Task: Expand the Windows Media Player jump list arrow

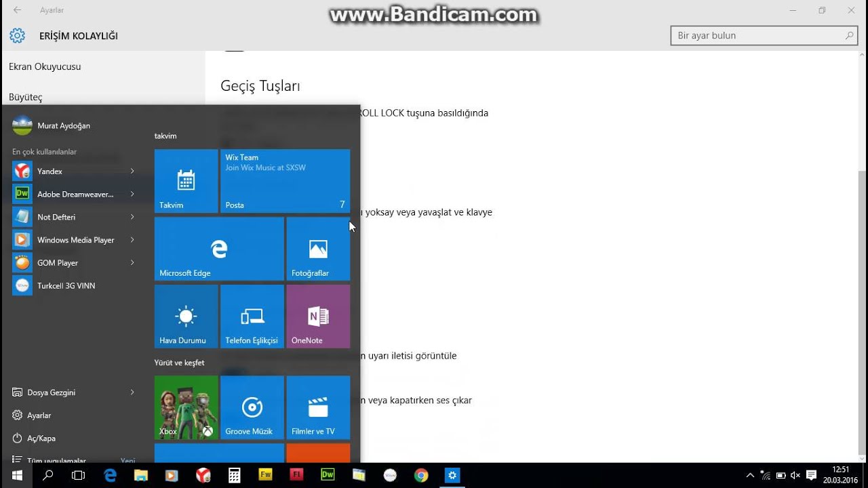Action: pos(132,240)
